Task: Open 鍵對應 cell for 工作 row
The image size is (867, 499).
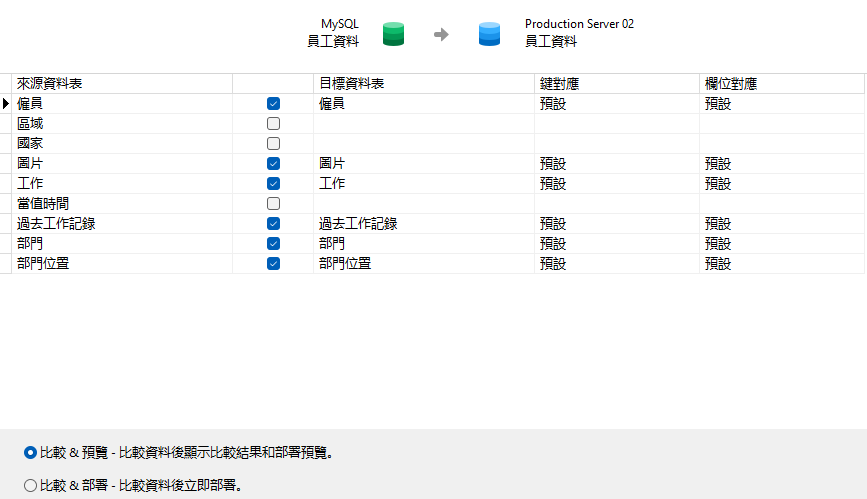Action: [x=616, y=183]
